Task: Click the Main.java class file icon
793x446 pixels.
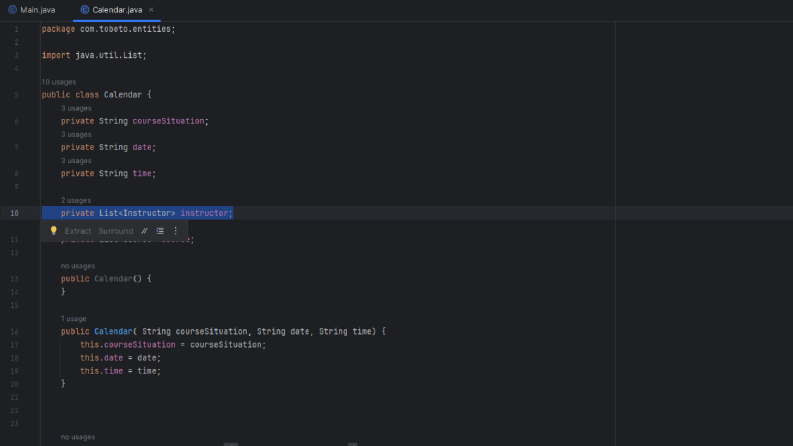Action: [13, 10]
